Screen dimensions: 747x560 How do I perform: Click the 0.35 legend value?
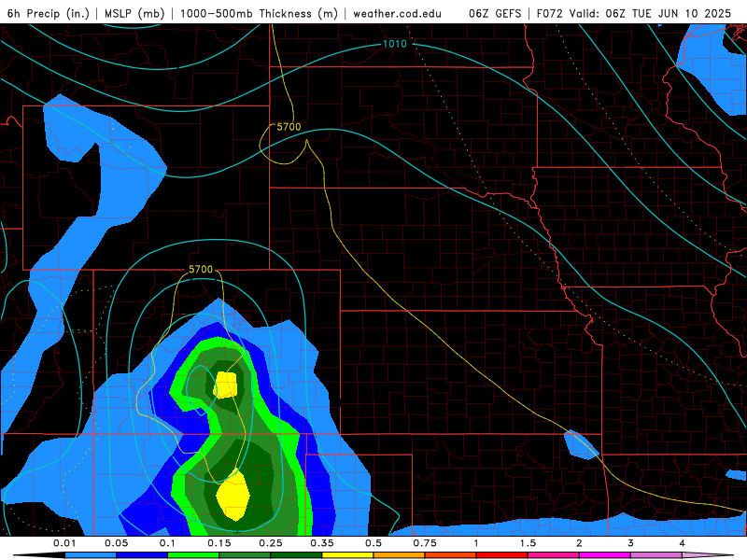pos(321,543)
